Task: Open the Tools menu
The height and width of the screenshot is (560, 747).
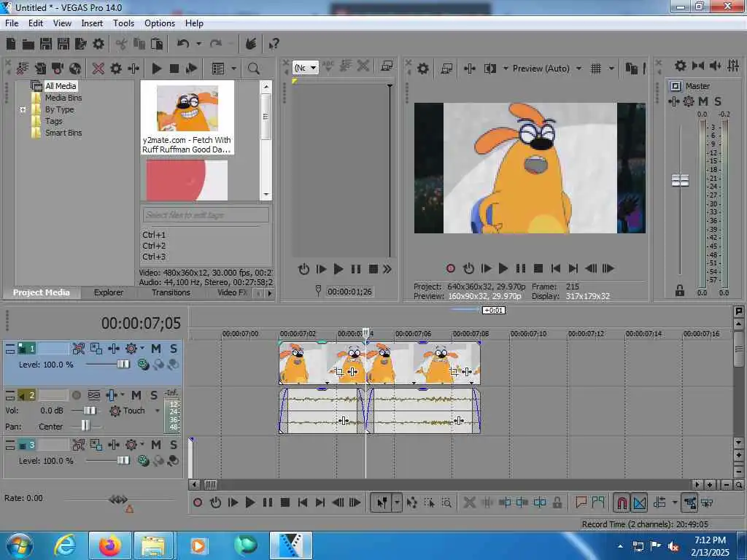Action: pyautogui.click(x=123, y=23)
